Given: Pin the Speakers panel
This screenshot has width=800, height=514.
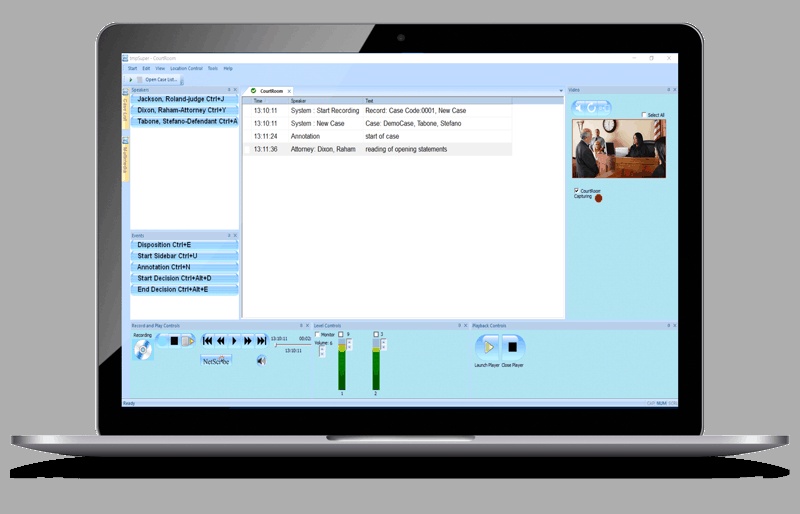Looking at the screenshot, I should [229, 90].
